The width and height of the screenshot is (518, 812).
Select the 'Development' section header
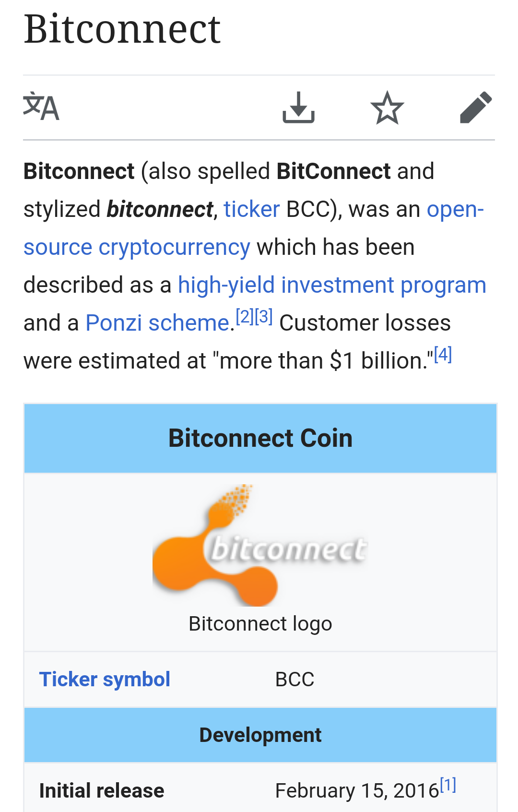point(260,735)
